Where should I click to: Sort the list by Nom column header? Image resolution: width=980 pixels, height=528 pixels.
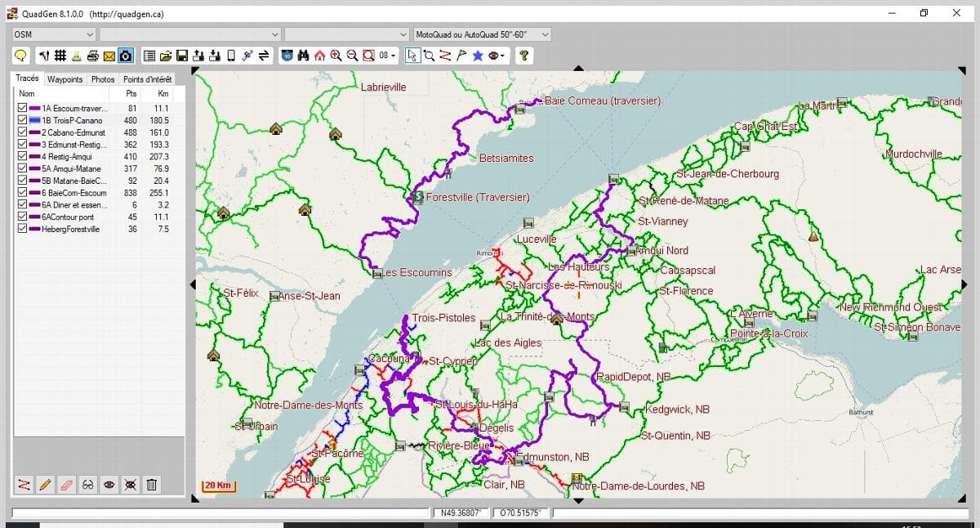tap(62, 93)
